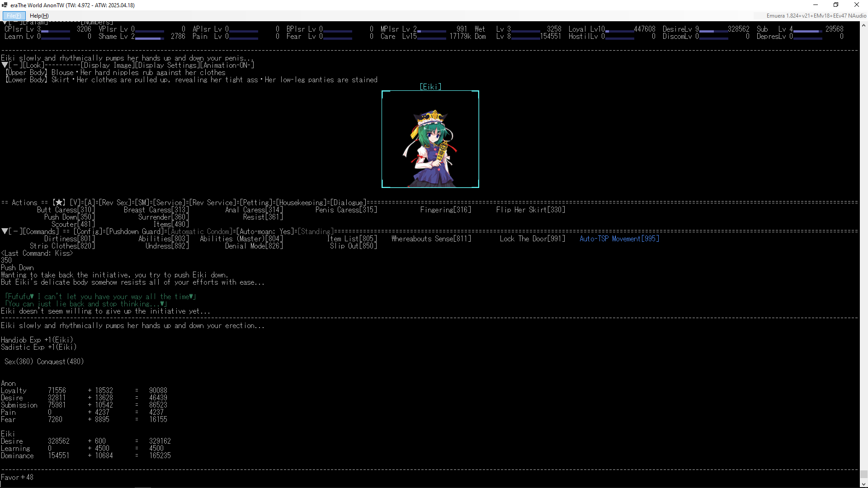The width and height of the screenshot is (868, 488).
Task: Click the down-triangle icon beside Commands
Action: pyautogui.click(x=5, y=231)
